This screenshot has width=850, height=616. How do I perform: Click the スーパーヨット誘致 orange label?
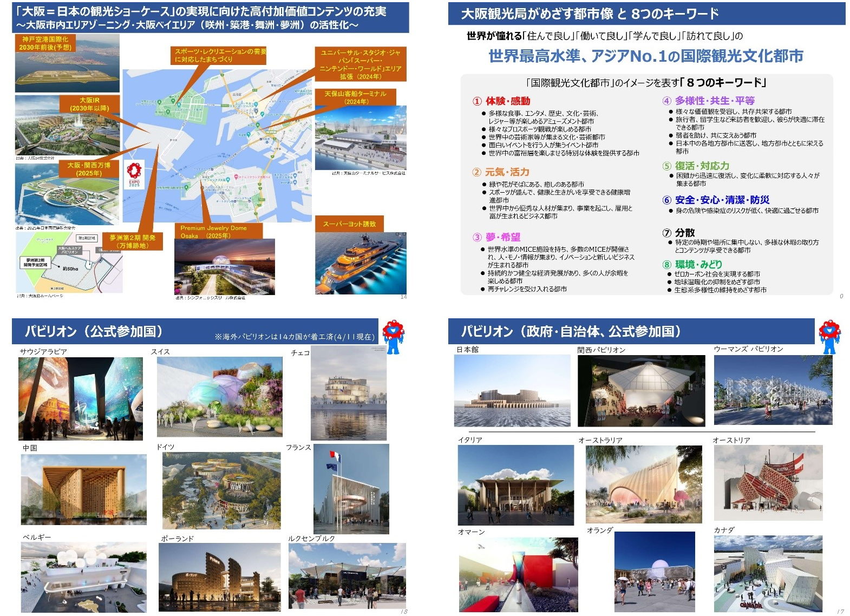tap(349, 224)
